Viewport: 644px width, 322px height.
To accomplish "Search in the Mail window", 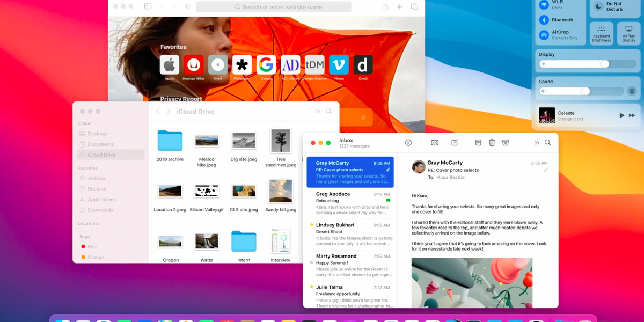I will pyautogui.click(x=548, y=143).
